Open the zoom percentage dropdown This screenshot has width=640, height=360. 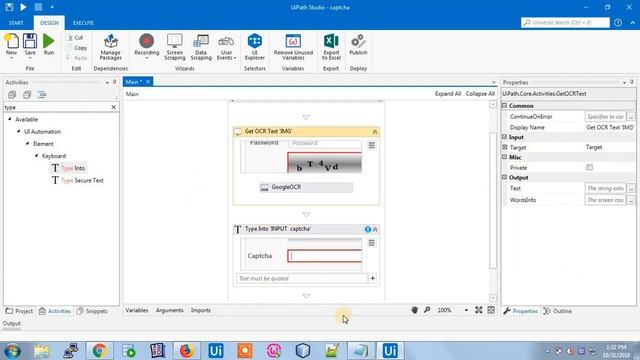(x=466, y=310)
